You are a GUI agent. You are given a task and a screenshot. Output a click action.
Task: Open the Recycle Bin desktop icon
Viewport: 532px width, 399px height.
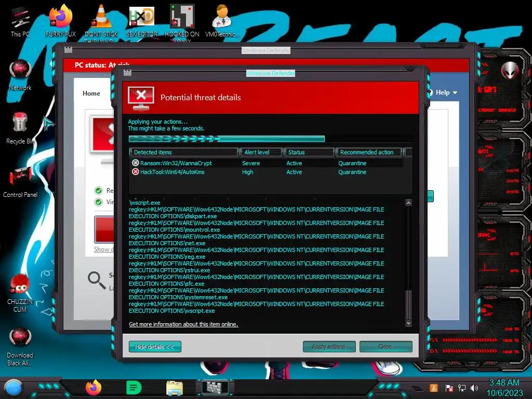click(x=20, y=128)
